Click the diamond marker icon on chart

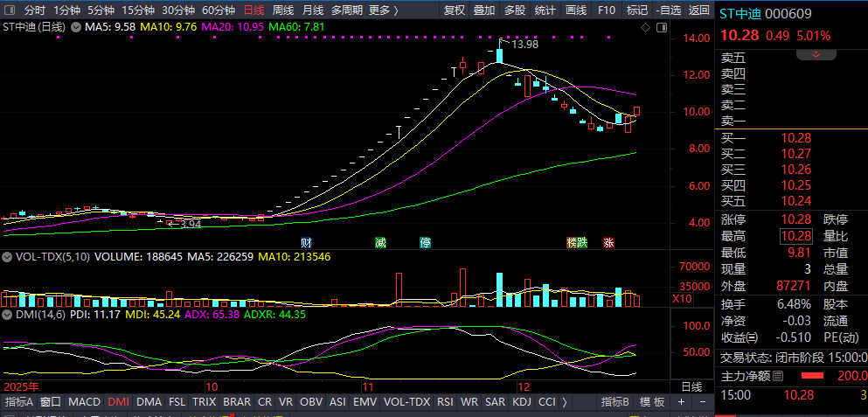tap(645, 28)
